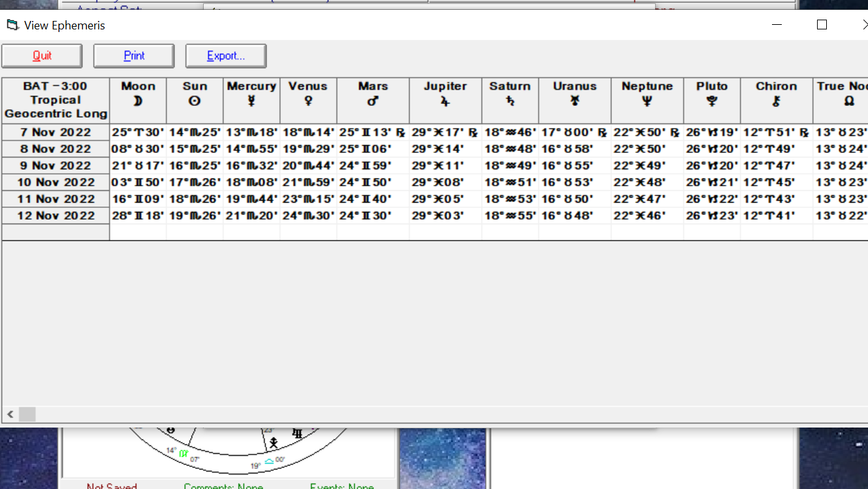Click the Moon column header glyph
The image size is (868, 489).
pyautogui.click(x=138, y=101)
